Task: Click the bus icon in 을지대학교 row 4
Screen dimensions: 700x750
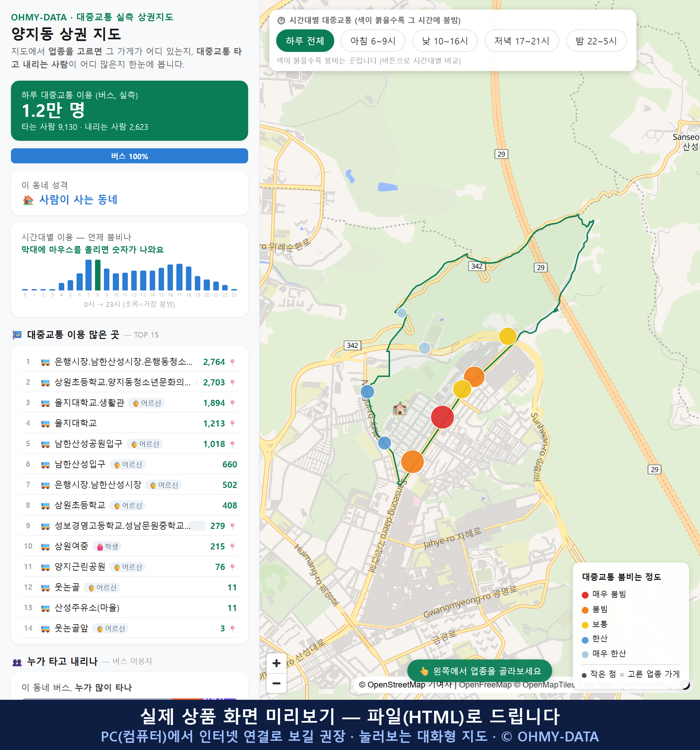Action: point(45,424)
